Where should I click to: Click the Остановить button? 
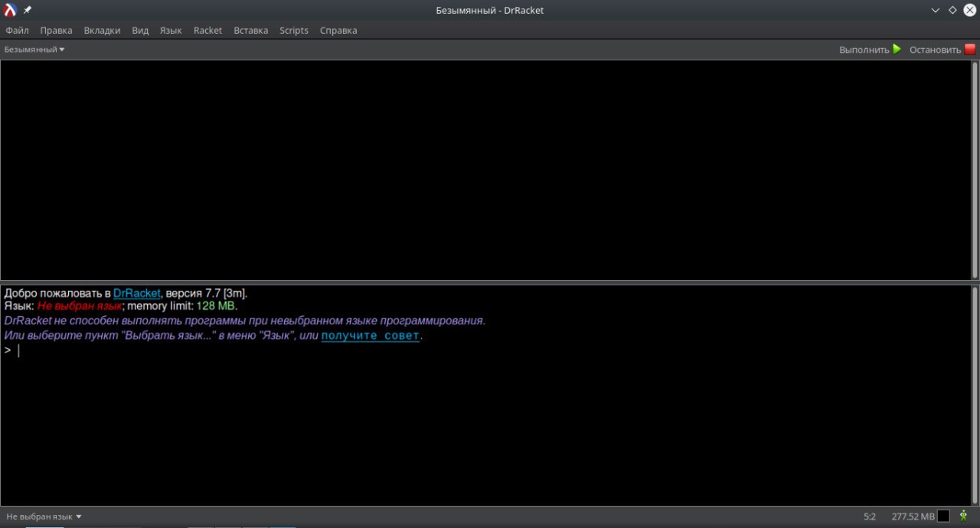click(x=942, y=49)
